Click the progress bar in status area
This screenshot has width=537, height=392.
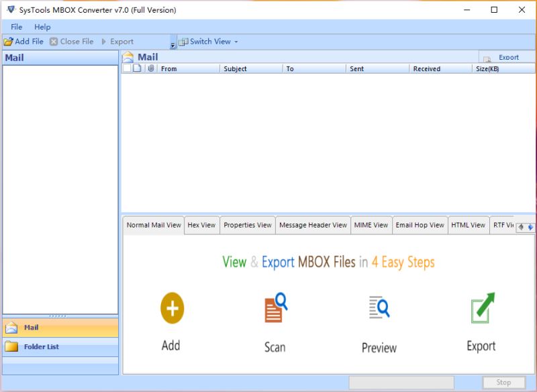point(401,383)
